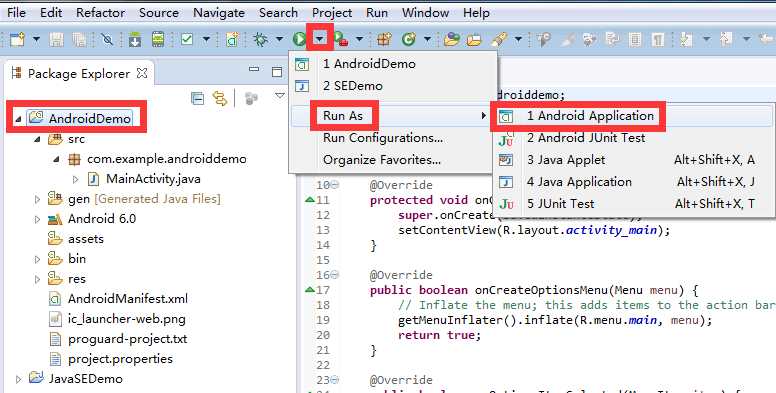Open the Debug button dropdown arrow
776x393 pixels.
coord(279,39)
